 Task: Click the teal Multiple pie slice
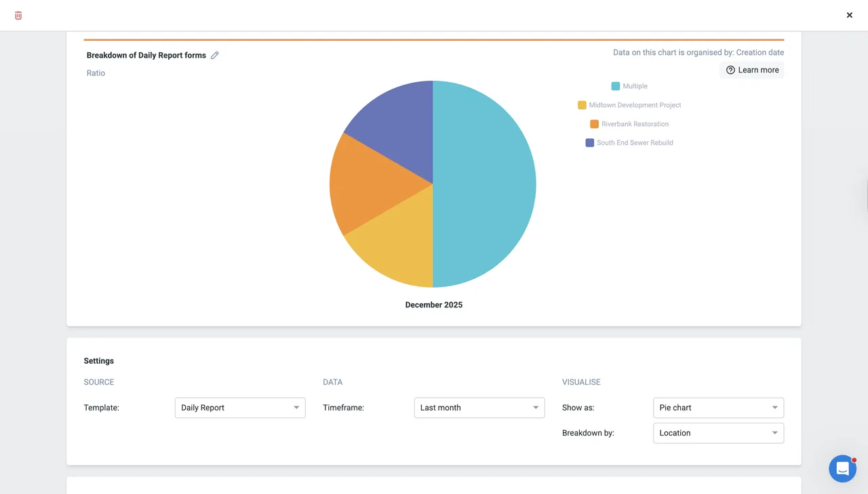click(484, 184)
